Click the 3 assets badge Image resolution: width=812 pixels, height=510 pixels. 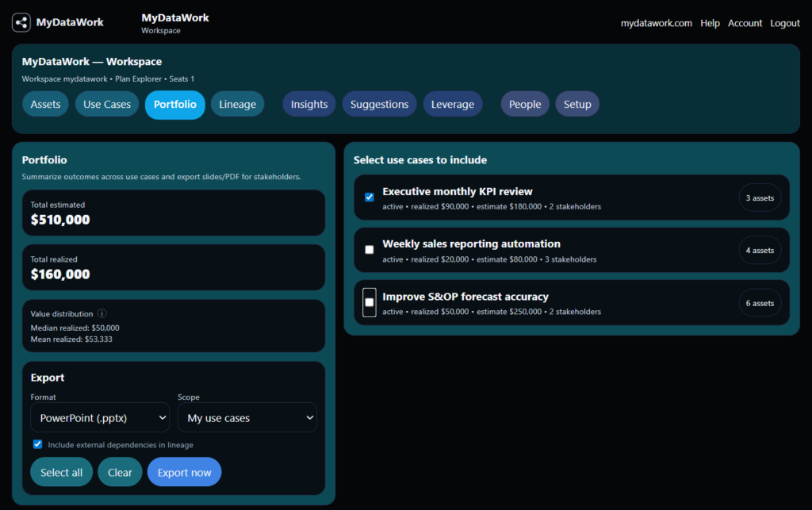pyautogui.click(x=760, y=197)
